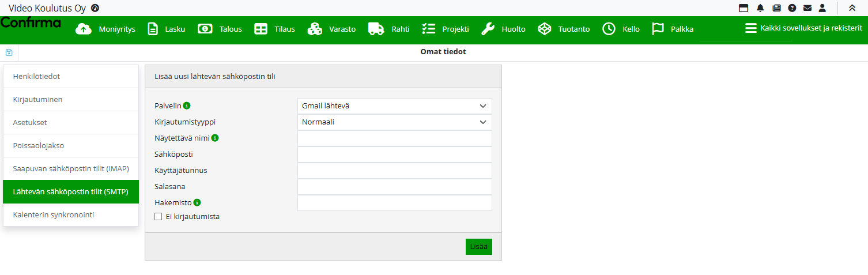The image size is (868, 275).
Task: Click the newspaper news icon
Action: 776,8
